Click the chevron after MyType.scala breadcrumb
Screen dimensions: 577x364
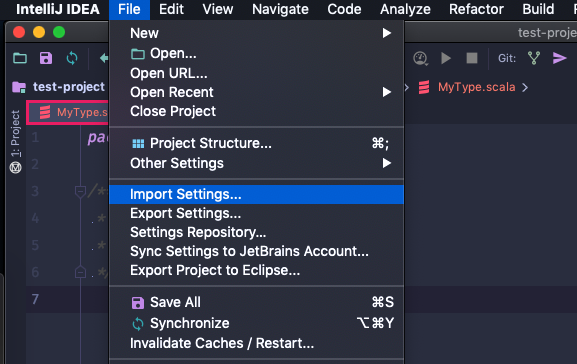[525, 88]
